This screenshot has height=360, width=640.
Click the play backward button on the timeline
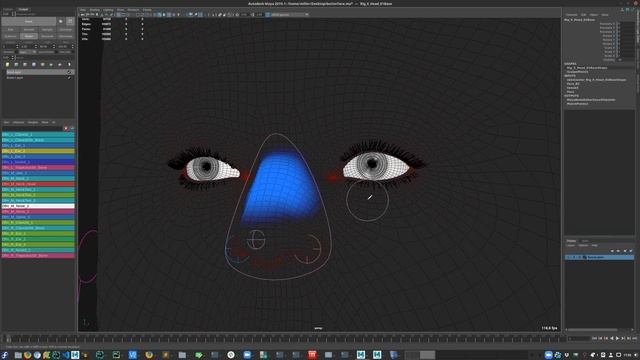[x=612, y=338]
